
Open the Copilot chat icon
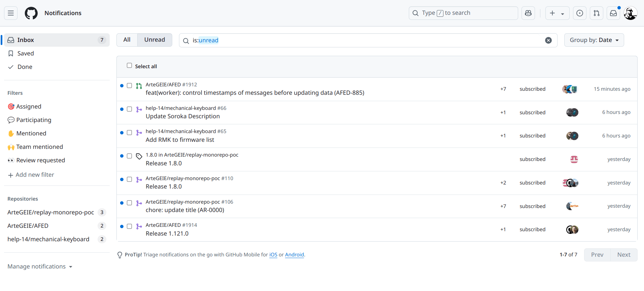(x=528, y=13)
